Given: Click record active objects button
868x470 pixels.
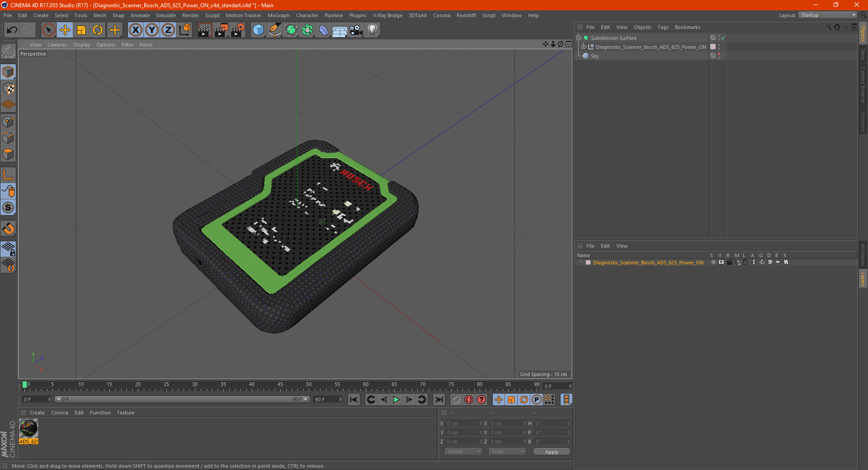Looking at the screenshot, I should [x=456, y=399].
